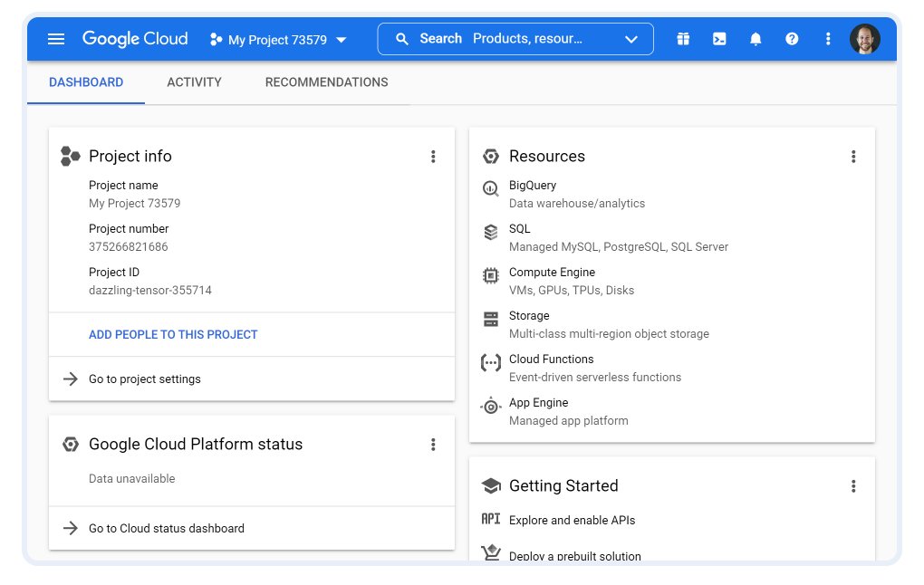Expand the search bar dropdown chevron
The width and height of the screenshot is (924, 585).
point(631,40)
